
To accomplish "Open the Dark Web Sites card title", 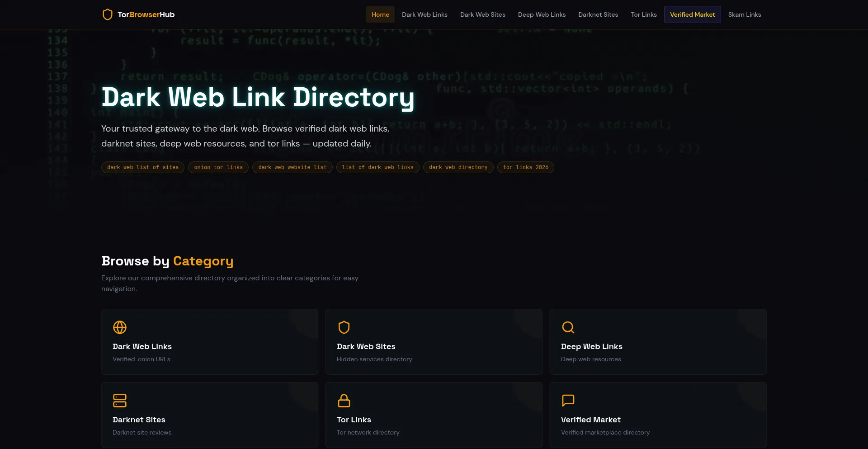I will click(366, 346).
